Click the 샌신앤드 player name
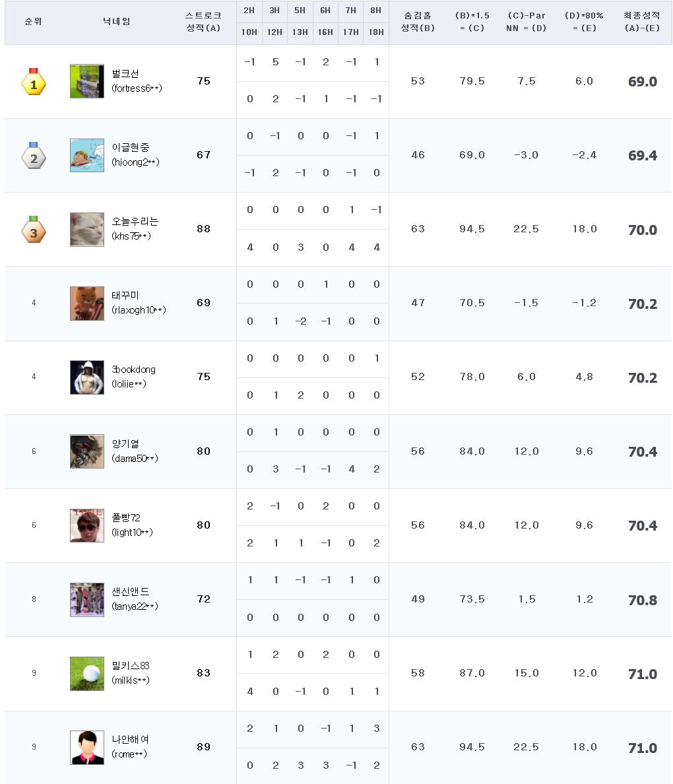 click(x=131, y=592)
